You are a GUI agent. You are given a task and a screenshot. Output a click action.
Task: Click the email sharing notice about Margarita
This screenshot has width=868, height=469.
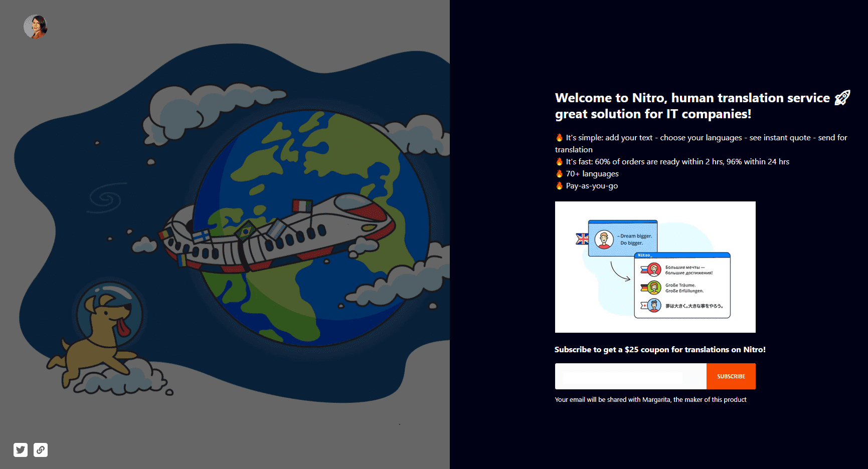650,400
